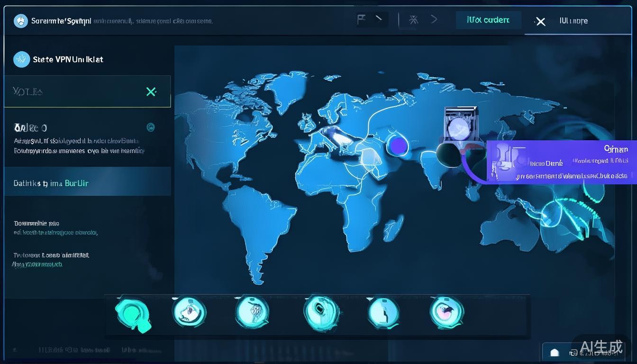The height and width of the screenshot is (364, 637).
Task: Click the star-shaped icon in the top bar
Action: click(x=414, y=20)
